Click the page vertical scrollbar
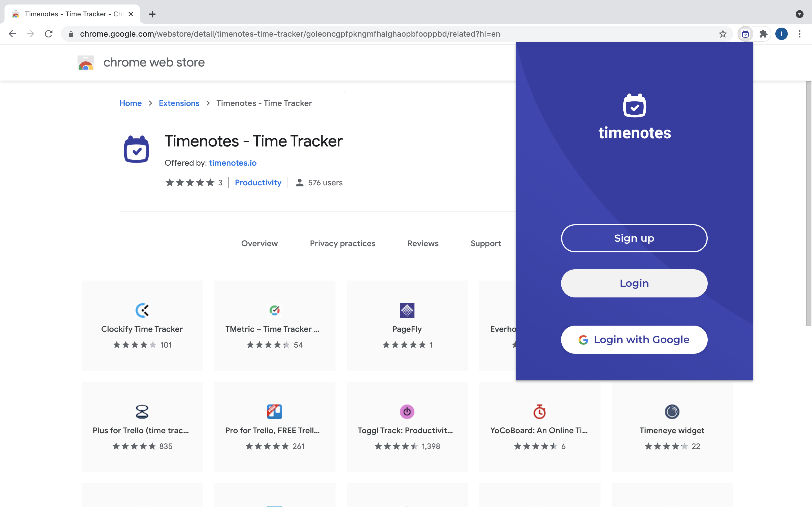812x507 pixels. pyautogui.click(x=808, y=203)
